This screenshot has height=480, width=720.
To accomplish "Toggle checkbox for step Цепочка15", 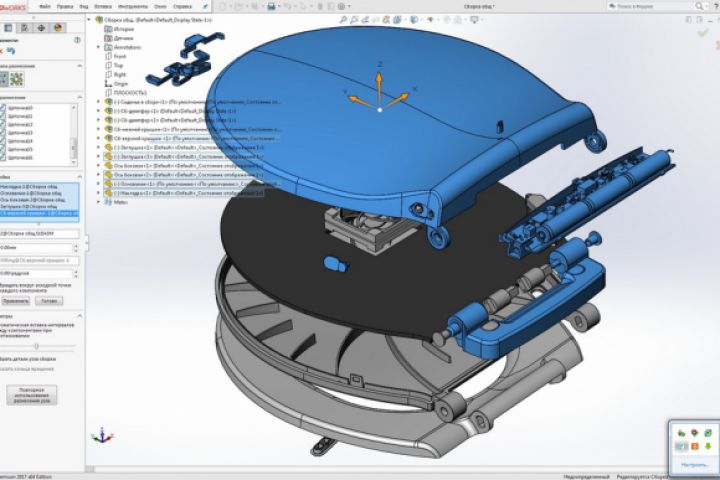I will point(2,149).
